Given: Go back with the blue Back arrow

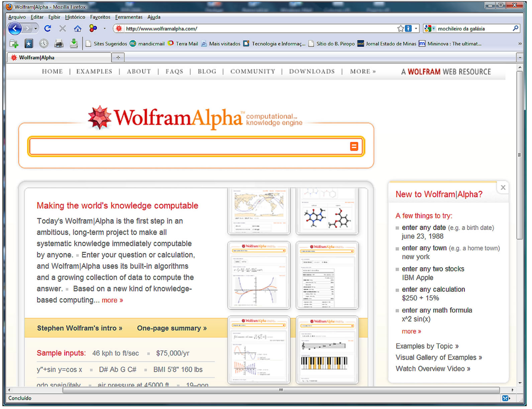Looking at the screenshot, I should (x=15, y=28).
